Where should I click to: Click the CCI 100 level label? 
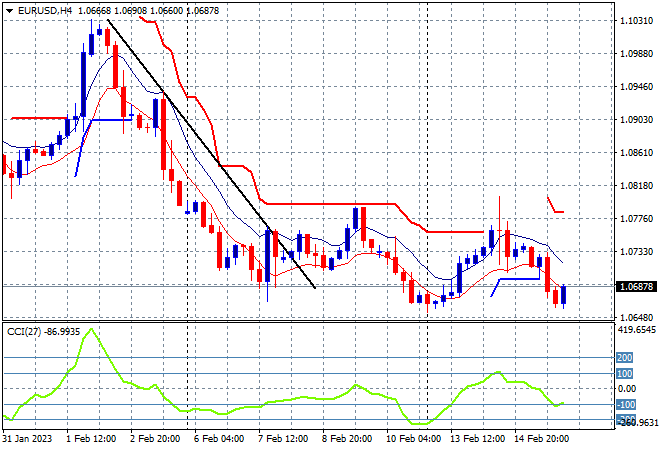624,373
